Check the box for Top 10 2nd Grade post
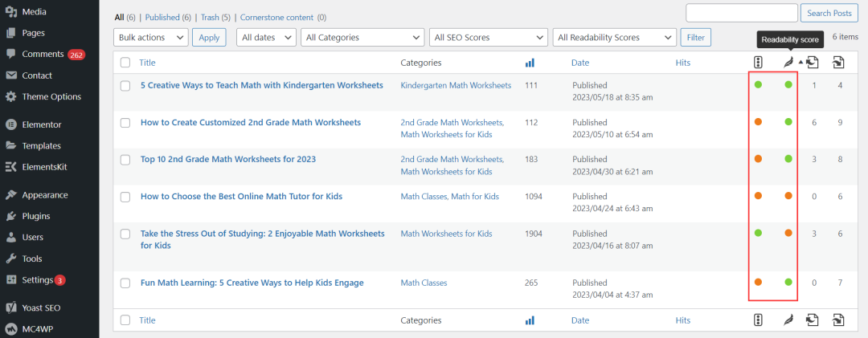 click(125, 160)
